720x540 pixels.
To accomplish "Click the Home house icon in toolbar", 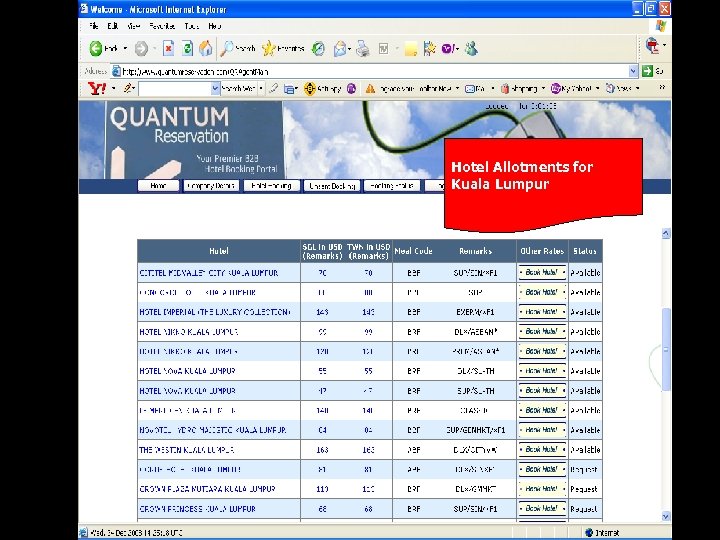I will pos(206,48).
